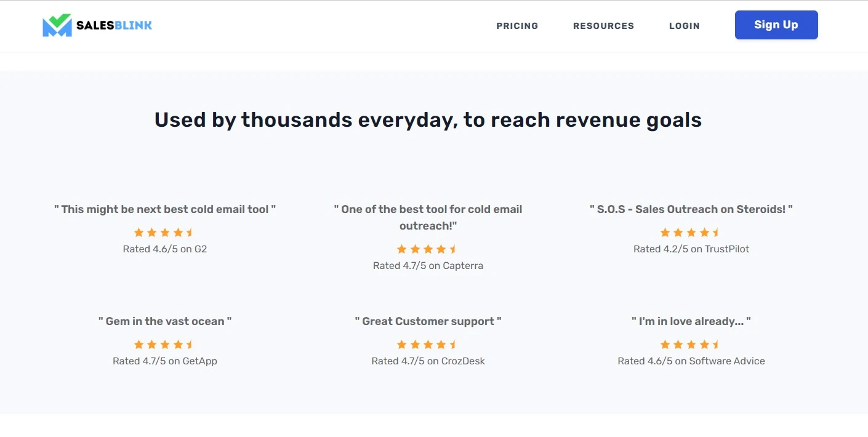Click "Rated 4.2/5 on TrustPilot" text

pos(691,249)
